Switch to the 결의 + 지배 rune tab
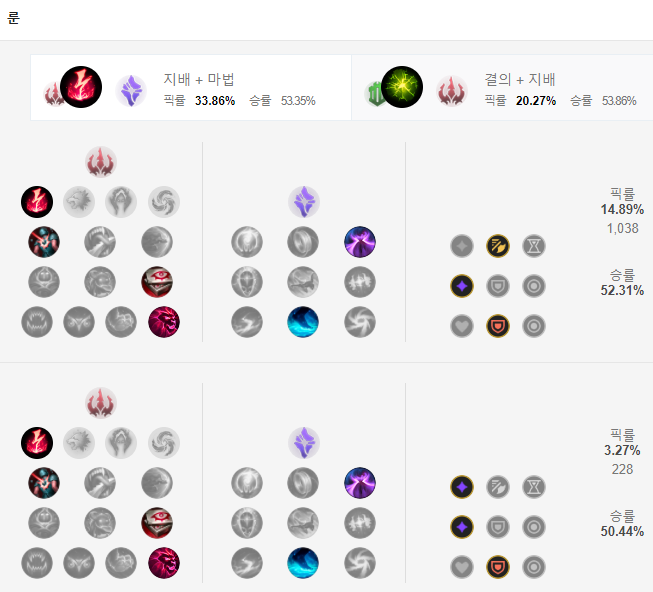The image size is (653, 592). (502, 87)
